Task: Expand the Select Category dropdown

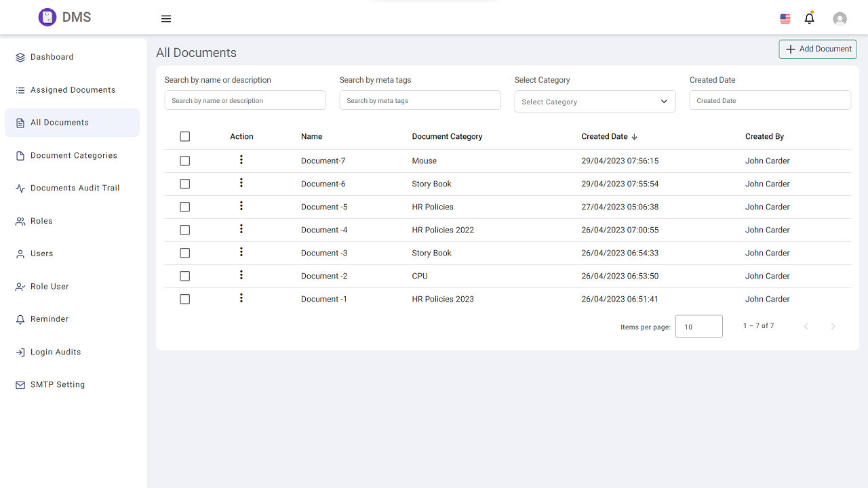Action: click(x=595, y=102)
